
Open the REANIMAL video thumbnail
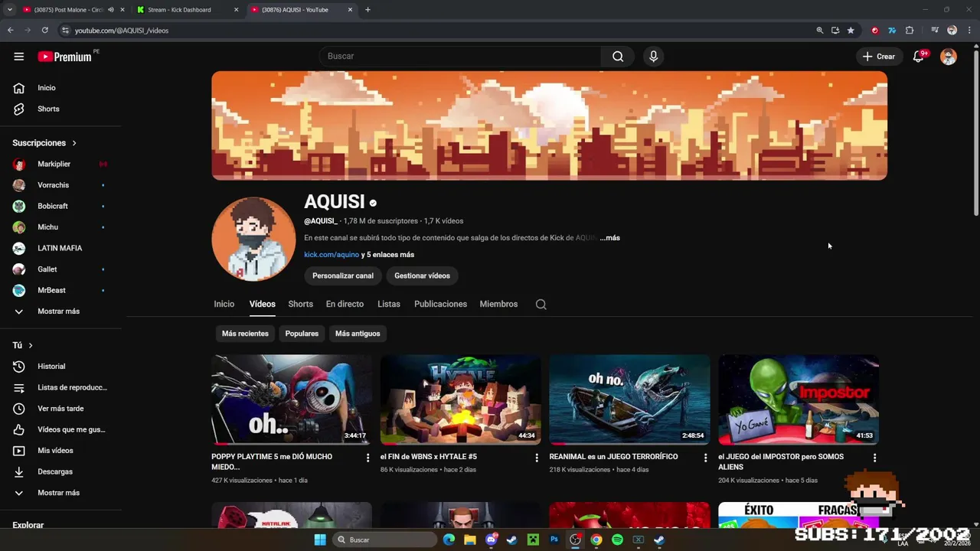pyautogui.click(x=629, y=399)
